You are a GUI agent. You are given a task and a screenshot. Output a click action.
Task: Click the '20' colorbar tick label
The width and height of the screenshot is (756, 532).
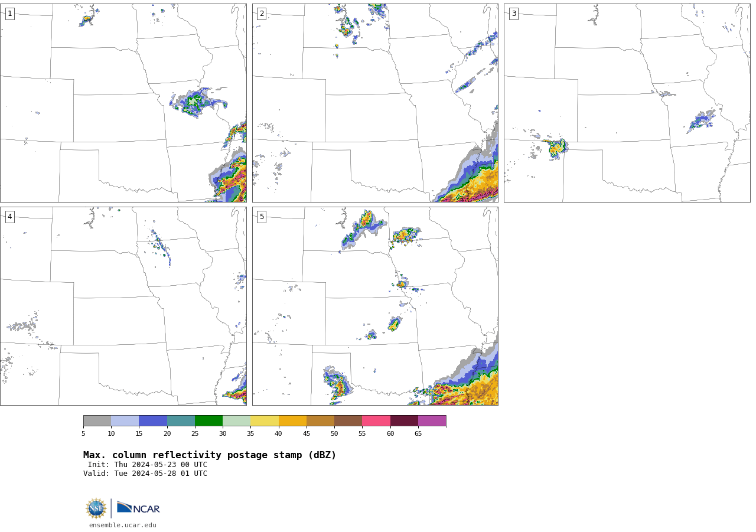[167, 434]
